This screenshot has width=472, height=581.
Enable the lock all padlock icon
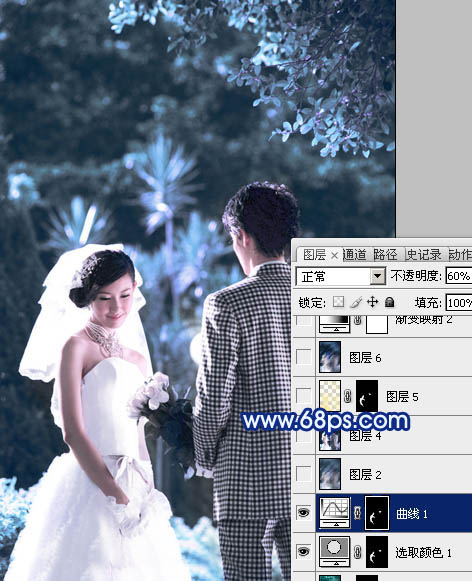click(389, 302)
